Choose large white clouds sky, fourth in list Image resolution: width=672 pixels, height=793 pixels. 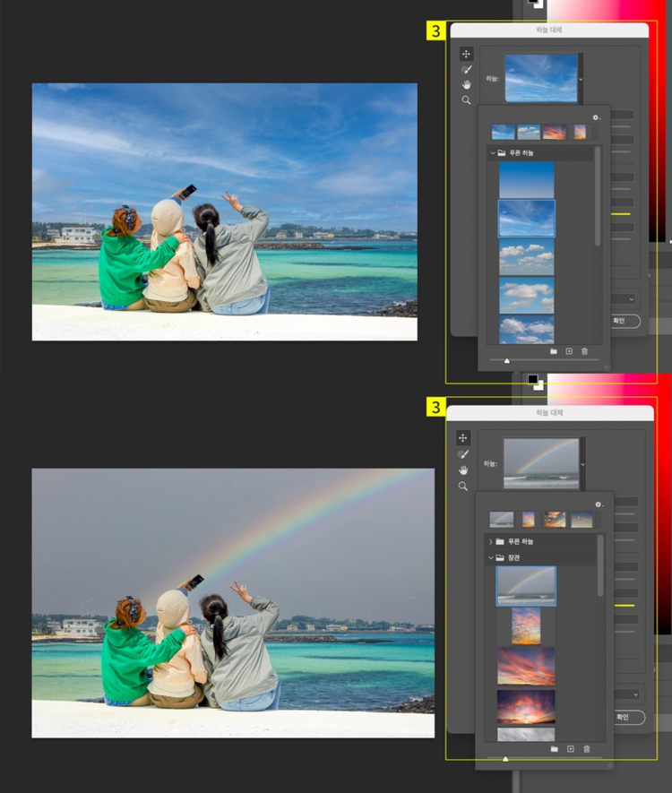pos(526,295)
